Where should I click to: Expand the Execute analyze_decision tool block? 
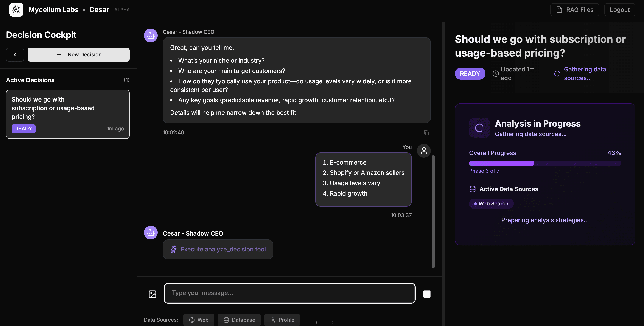click(218, 249)
